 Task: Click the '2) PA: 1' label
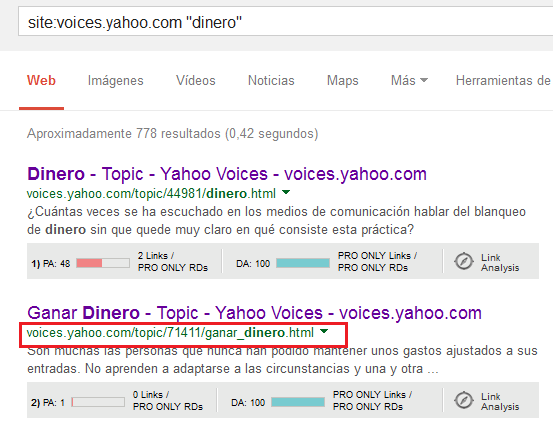coord(48,403)
